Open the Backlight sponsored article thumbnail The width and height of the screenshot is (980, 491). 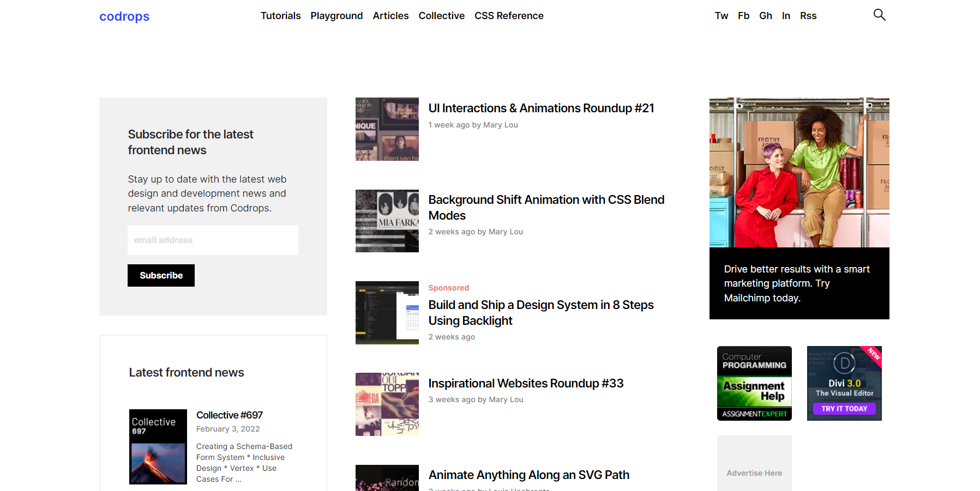(387, 313)
